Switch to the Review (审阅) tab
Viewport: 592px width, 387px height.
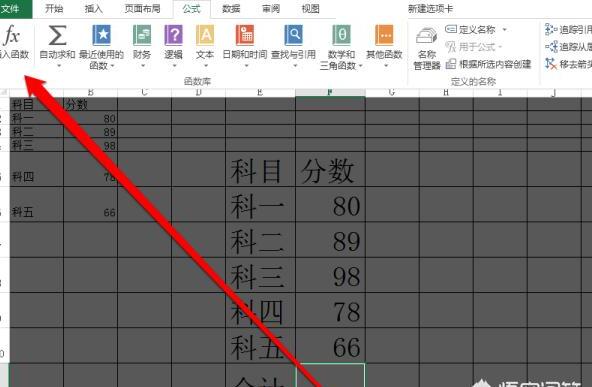pyautogui.click(x=271, y=9)
